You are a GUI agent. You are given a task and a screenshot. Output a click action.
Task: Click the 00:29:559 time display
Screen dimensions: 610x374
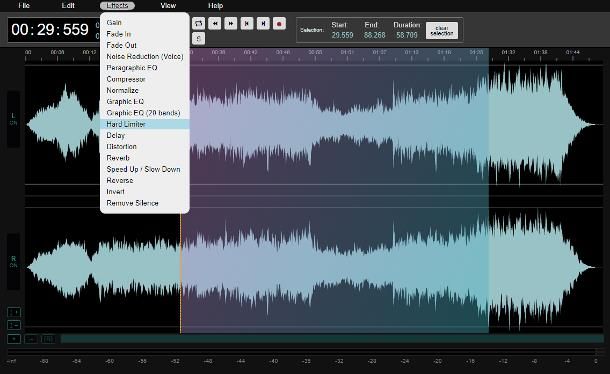pos(50,30)
